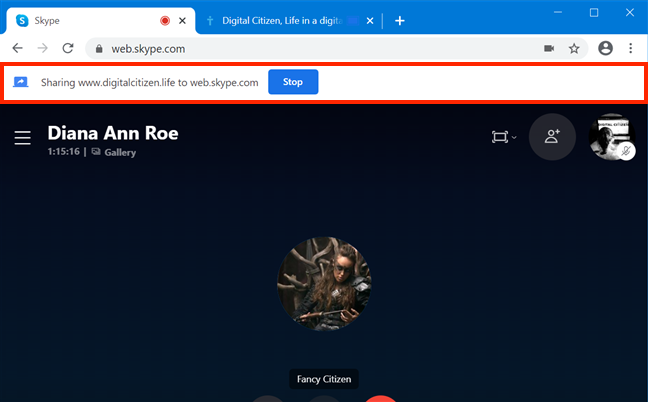This screenshot has width=648, height=402.
Task: Open your own muted video preview
Action: tap(612, 137)
